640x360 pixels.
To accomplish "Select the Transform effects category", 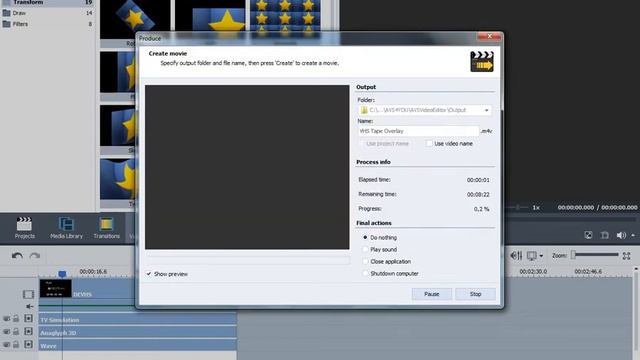I will 47,2.
